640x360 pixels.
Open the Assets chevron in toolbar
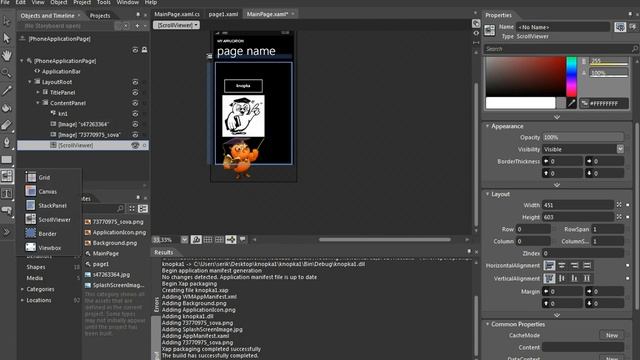(7, 232)
